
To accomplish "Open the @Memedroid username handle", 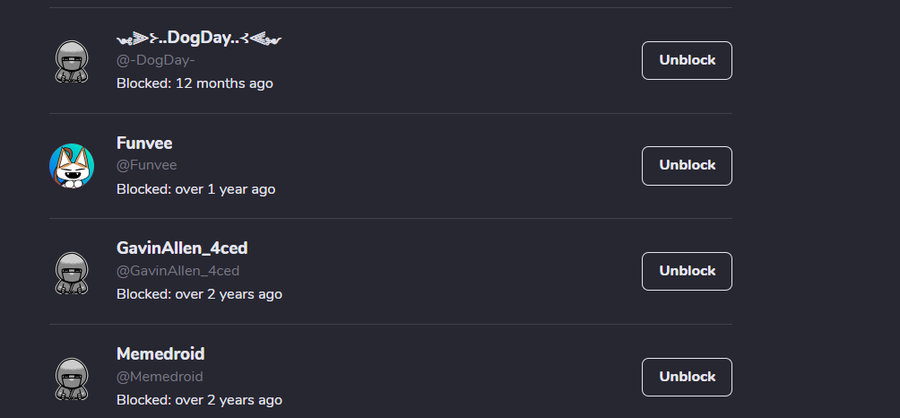I will point(160,377).
